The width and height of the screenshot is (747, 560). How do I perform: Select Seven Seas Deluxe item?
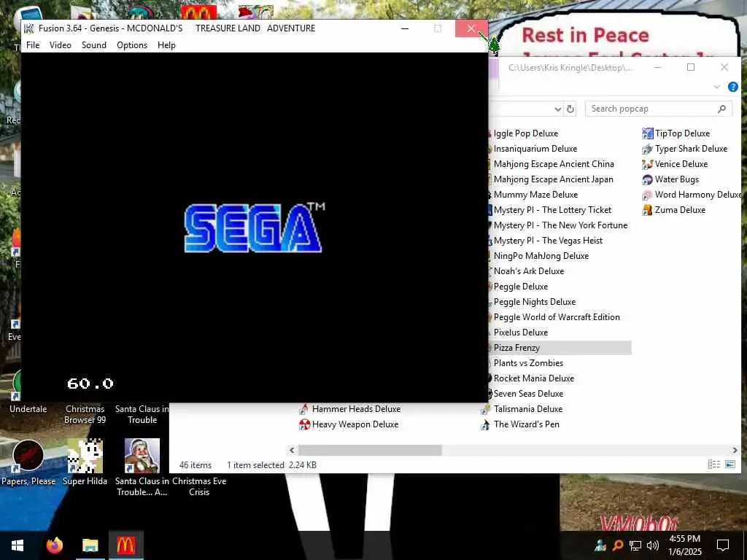click(528, 394)
